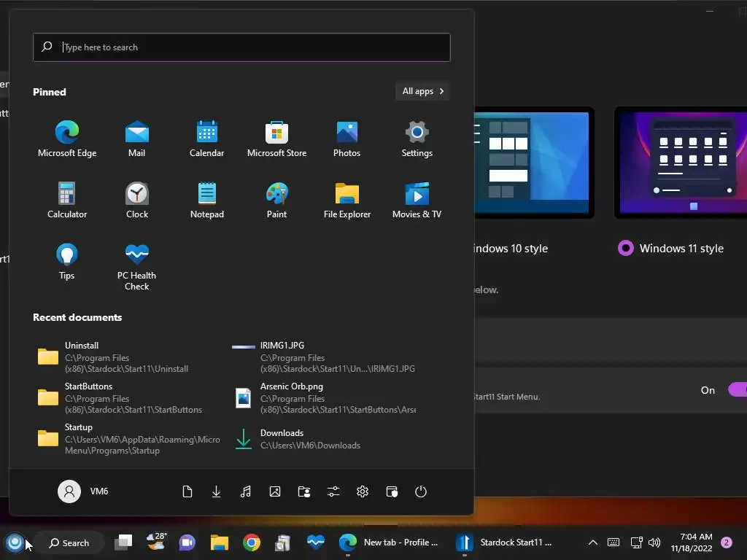The height and width of the screenshot is (560, 747).
Task: Open the clock and date in taskbar
Action: point(692,542)
